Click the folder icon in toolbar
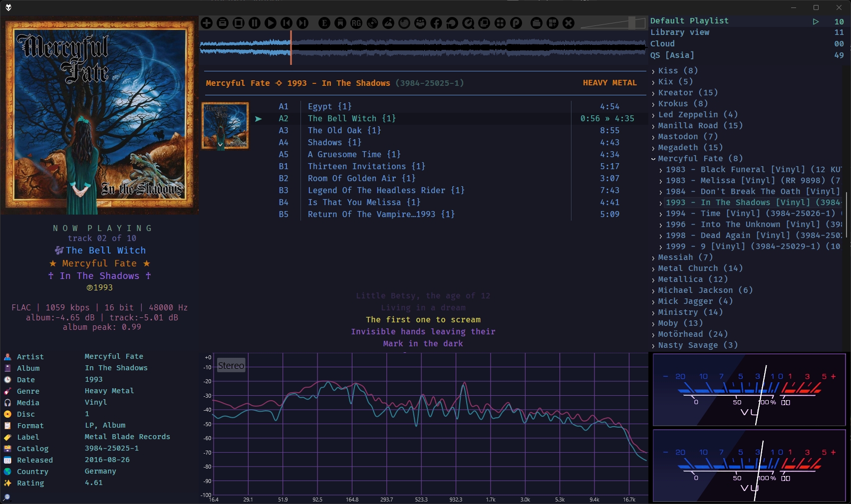The height and width of the screenshot is (504, 851). (537, 23)
